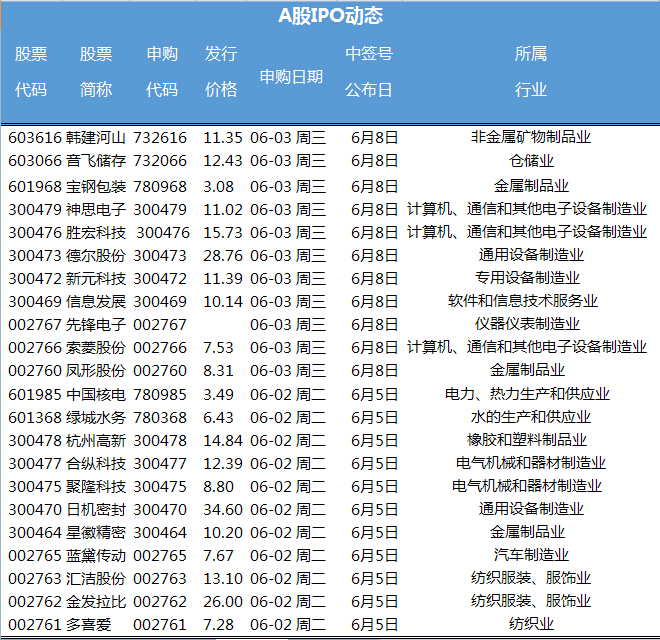This screenshot has height=640, width=660.
Task: Click stock name 汇洁股份
Action: (96, 579)
